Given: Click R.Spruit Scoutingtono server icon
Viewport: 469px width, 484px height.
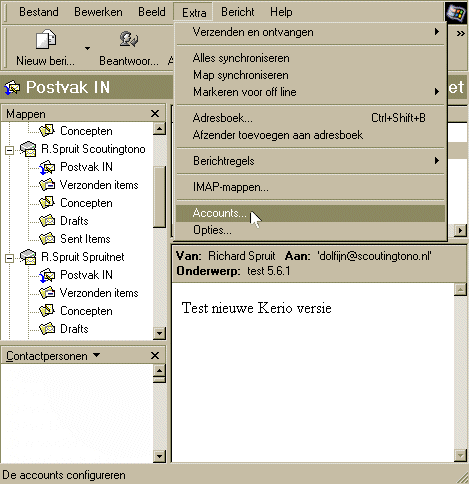Looking at the screenshot, I should [28, 149].
